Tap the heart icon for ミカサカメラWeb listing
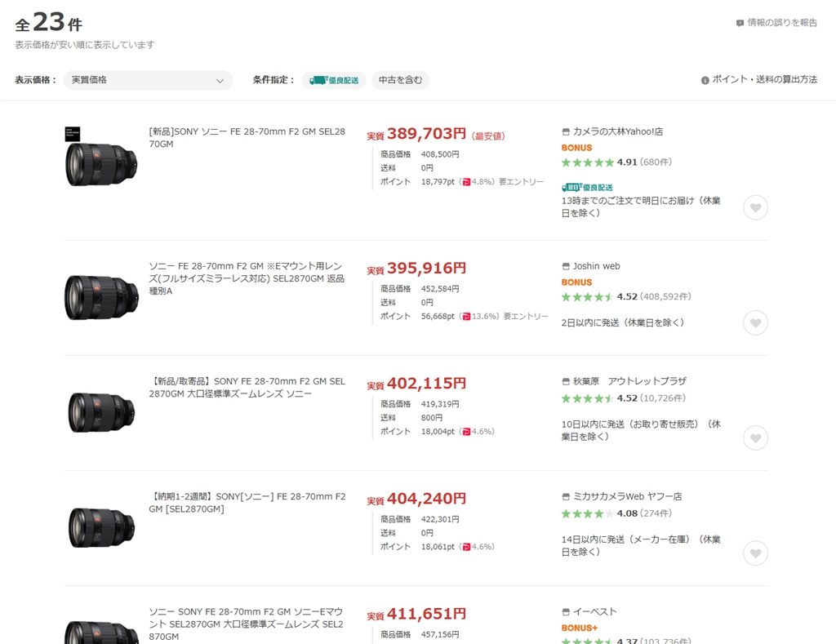Screen dimensions: 836x644 click(755, 553)
